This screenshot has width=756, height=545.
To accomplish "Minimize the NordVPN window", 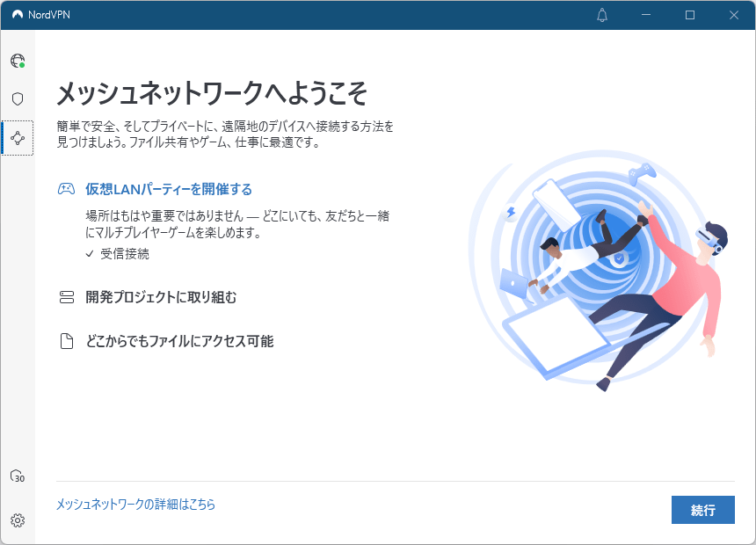I will click(x=646, y=15).
